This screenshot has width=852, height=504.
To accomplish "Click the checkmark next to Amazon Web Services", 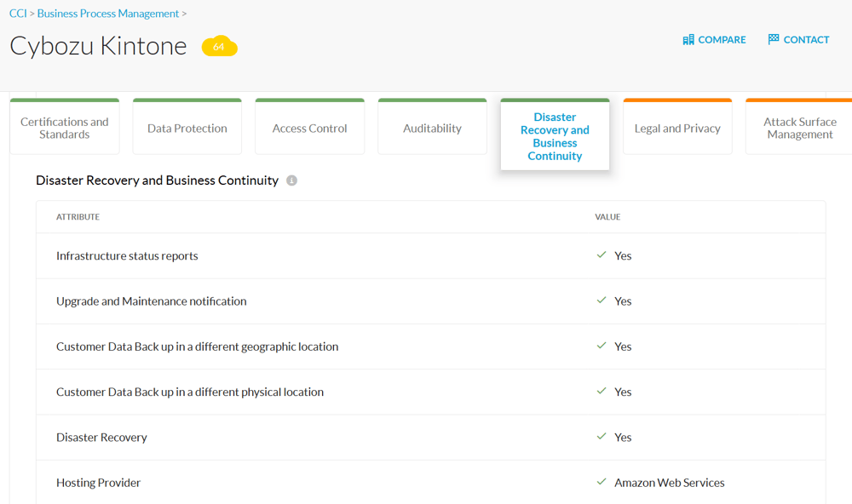I will click(602, 481).
